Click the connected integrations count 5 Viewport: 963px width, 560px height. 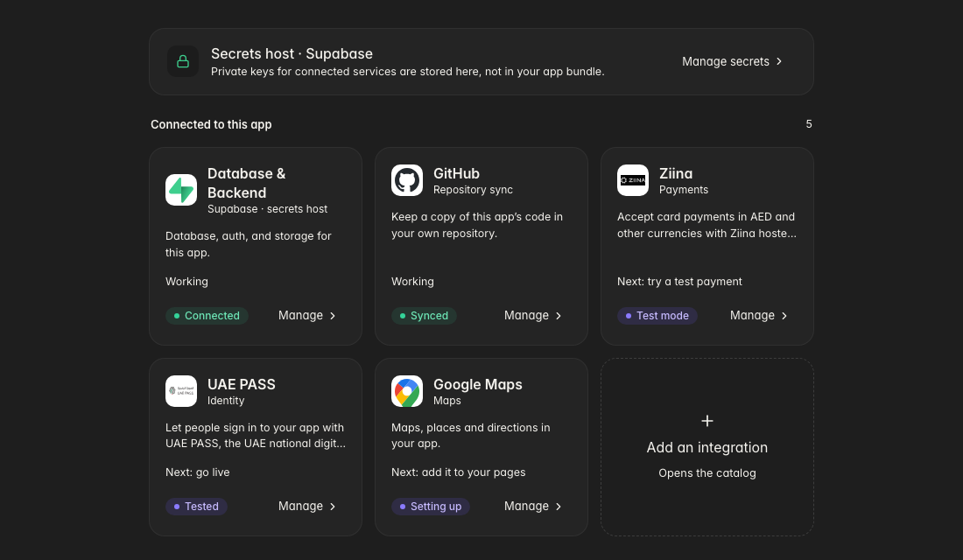[809, 124]
